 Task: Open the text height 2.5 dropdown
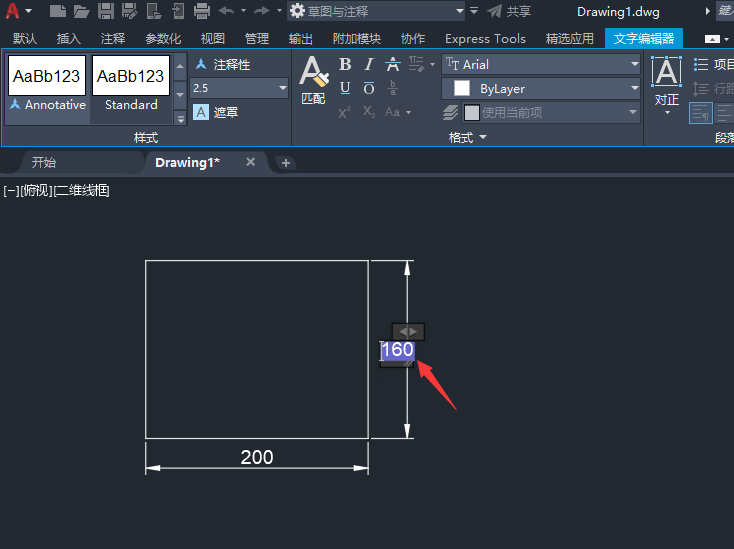click(283, 88)
